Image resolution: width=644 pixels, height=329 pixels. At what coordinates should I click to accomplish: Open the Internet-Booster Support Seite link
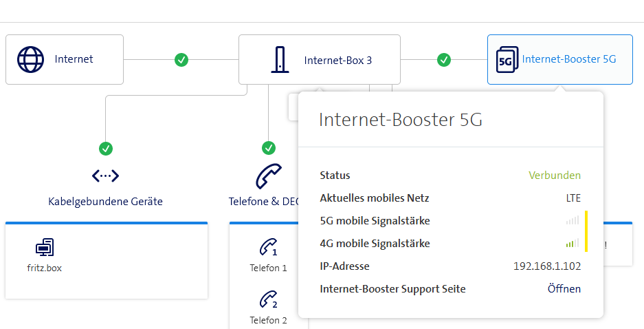[564, 289]
